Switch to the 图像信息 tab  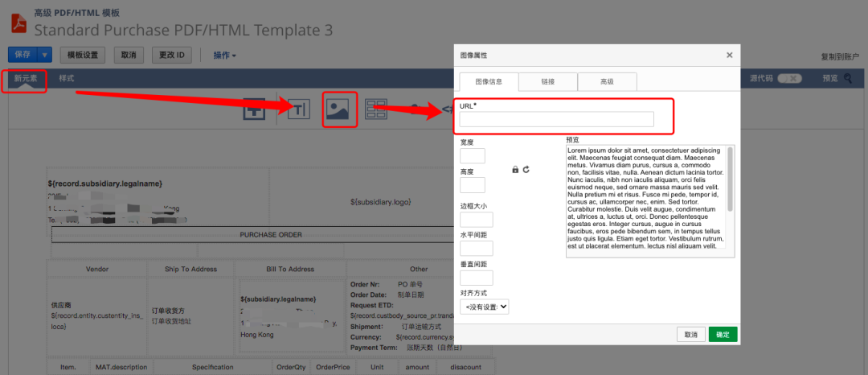coord(489,81)
